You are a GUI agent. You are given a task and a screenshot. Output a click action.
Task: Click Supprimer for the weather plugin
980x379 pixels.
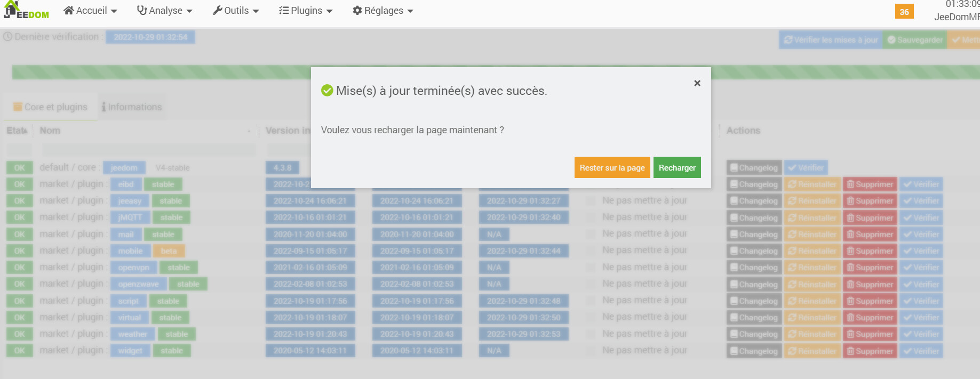870,334
